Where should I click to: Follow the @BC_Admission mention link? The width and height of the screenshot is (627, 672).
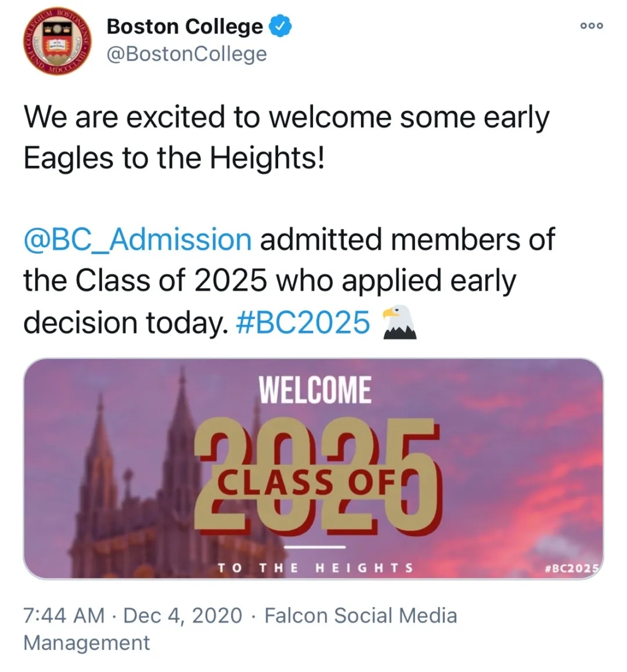(138, 240)
